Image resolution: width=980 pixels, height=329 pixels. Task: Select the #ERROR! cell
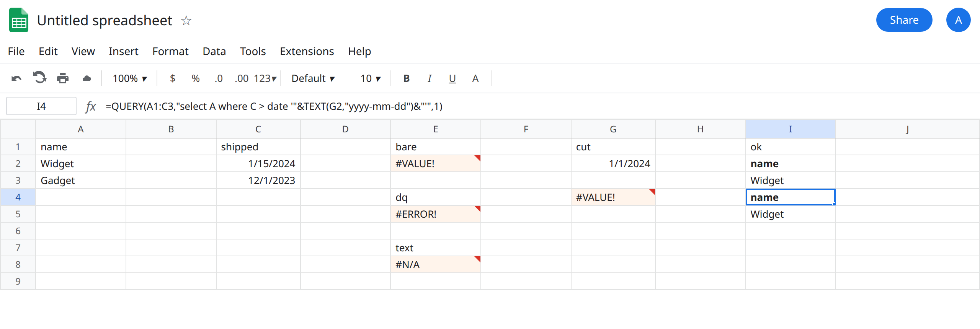click(x=436, y=214)
